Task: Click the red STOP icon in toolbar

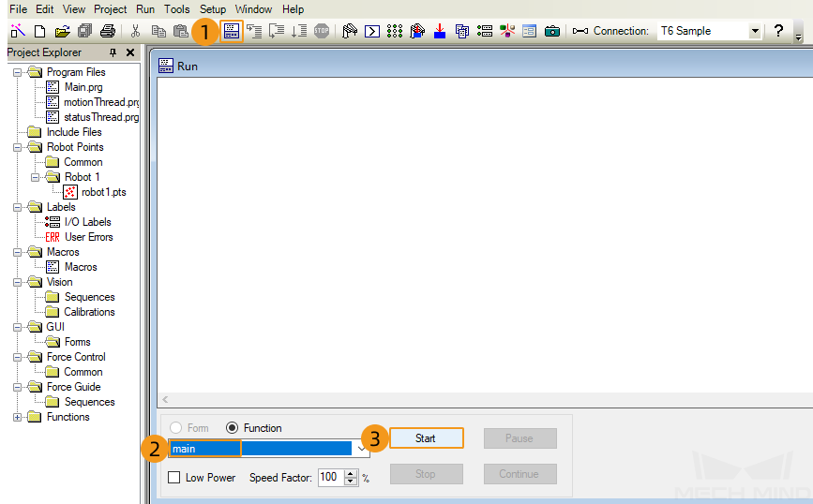Action: click(322, 31)
